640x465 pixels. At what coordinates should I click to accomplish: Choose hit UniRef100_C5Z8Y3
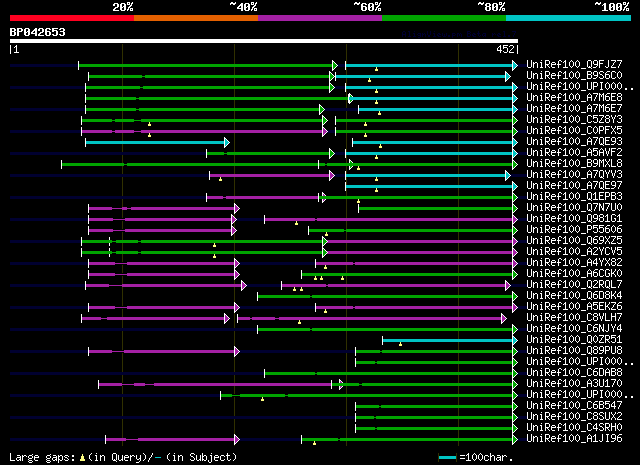[x=574, y=120]
